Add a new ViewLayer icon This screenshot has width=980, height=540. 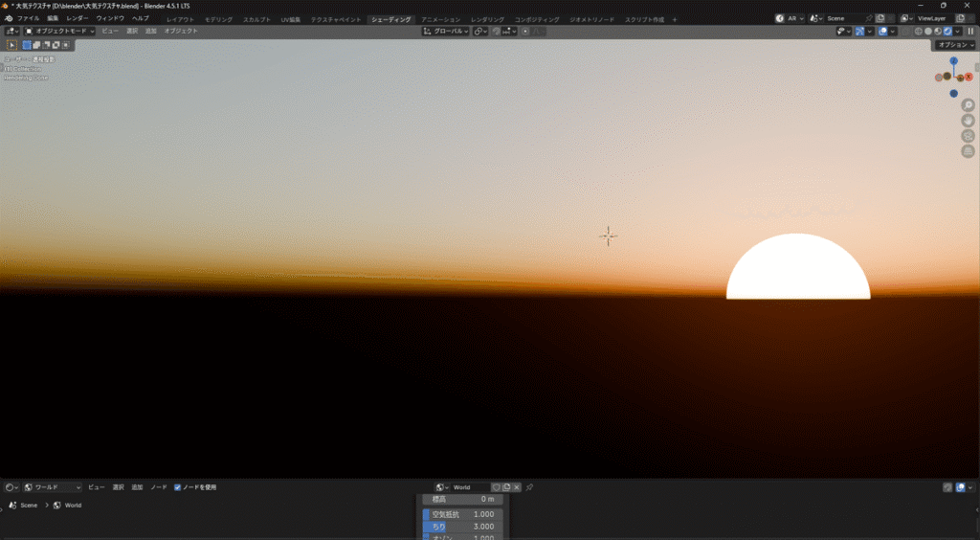[961, 19]
